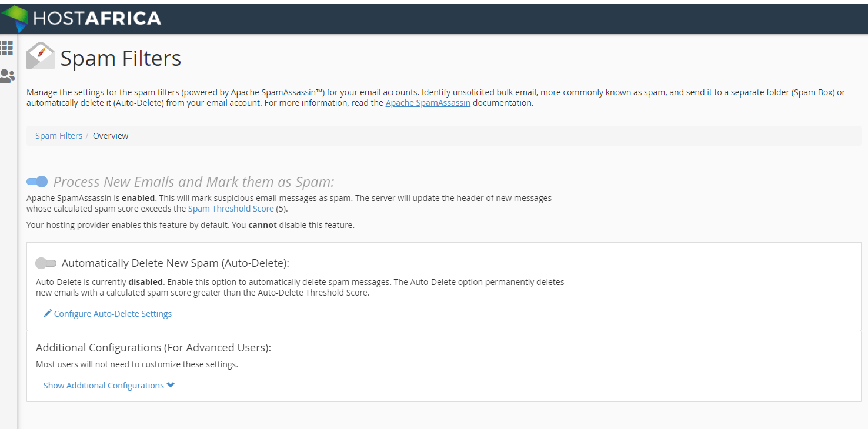Open Configure Auto-Delete Settings
The image size is (868, 429).
click(112, 313)
